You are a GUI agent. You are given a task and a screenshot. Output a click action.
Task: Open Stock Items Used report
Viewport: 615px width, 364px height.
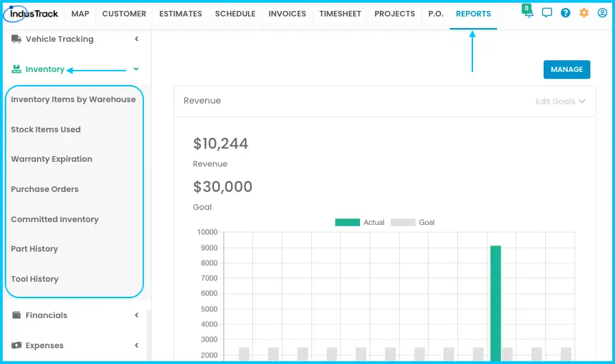46,130
